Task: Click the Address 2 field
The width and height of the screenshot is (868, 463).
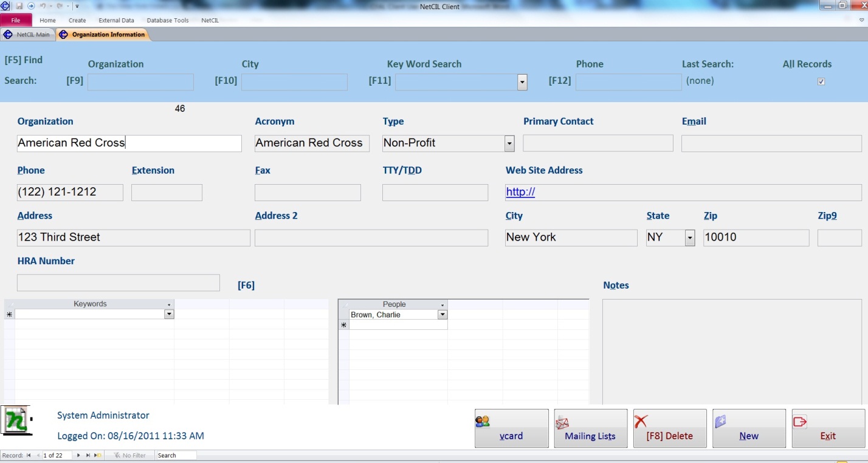Action: pyautogui.click(x=371, y=238)
